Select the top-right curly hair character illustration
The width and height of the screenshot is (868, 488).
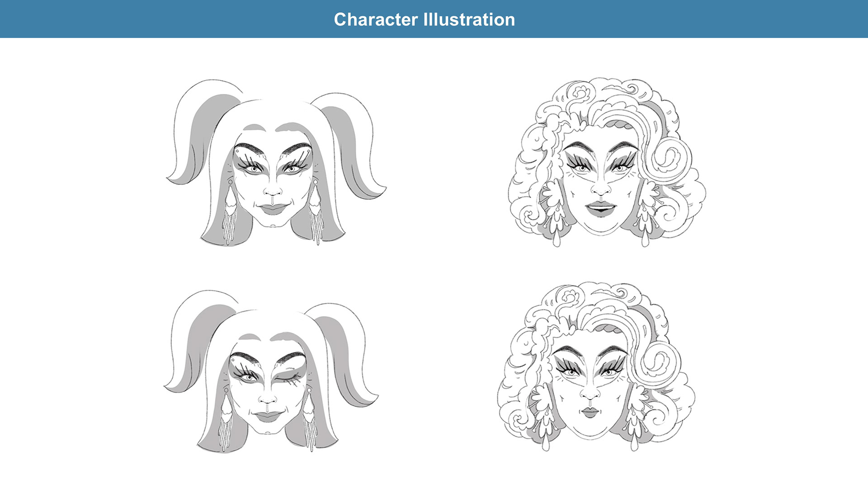click(607, 162)
